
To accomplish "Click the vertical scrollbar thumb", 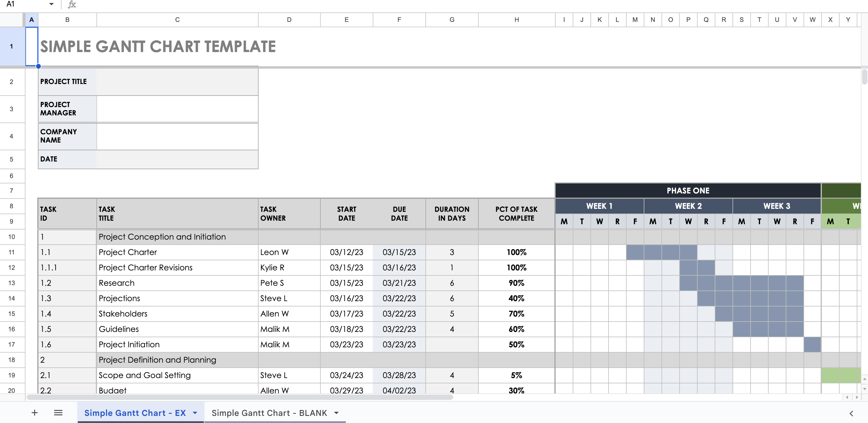I will (864, 77).
